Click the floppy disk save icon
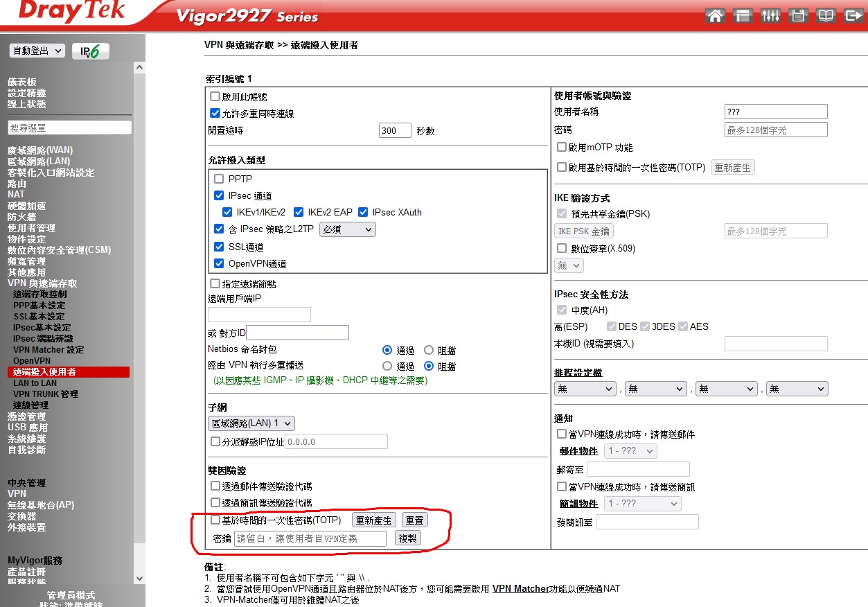 [x=798, y=16]
